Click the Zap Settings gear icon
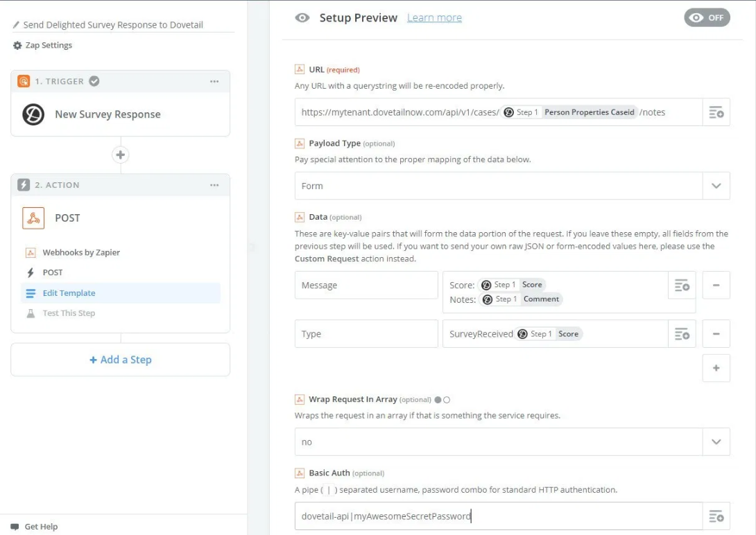The height and width of the screenshot is (535, 756). click(17, 46)
